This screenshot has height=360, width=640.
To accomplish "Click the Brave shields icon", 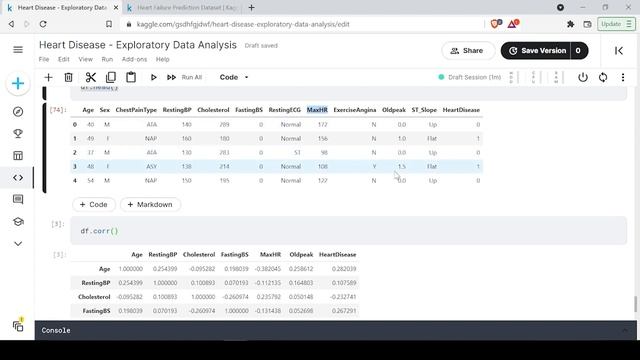I will pyautogui.click(x=496, y=24).
